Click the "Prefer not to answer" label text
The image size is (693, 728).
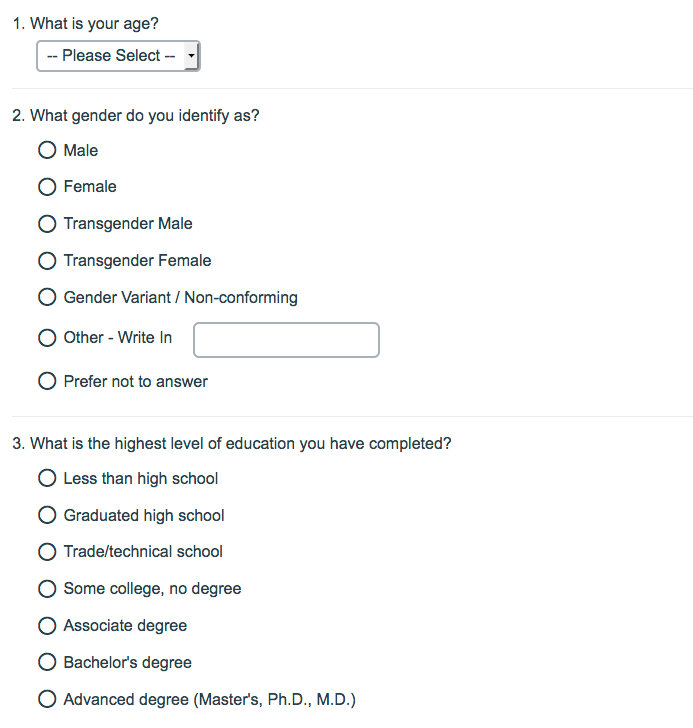tap(135, 381)
